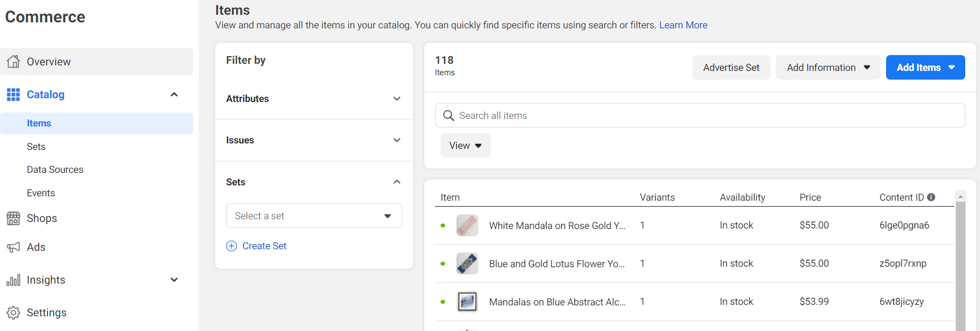Image resolution: width=980 pixels, height=331 pixels.
Task: Click the items table vertical scrollbar
Action: (960, 266)
